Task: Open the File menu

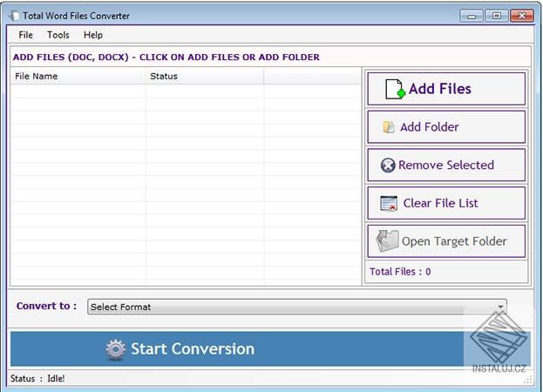Action: (x=25, y=35)
